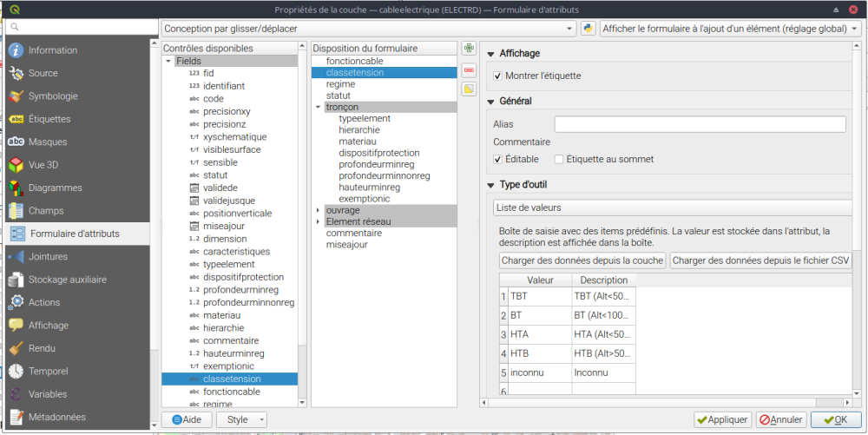Click the yellow invert selection icon
Screen dimensions: 868x435
tap(469, 89)
